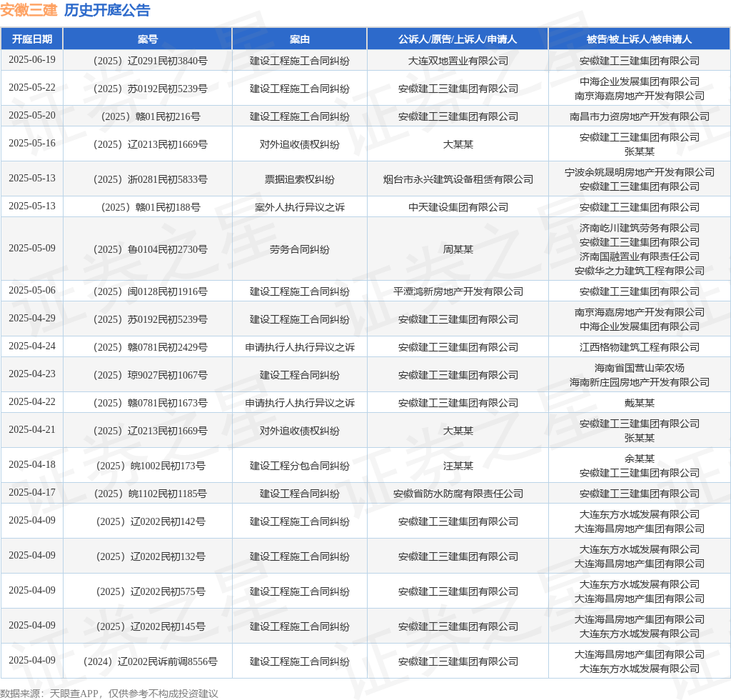
Task: Click the 被告/被上诉人/被申请人 column header
Action: point(639,39)
